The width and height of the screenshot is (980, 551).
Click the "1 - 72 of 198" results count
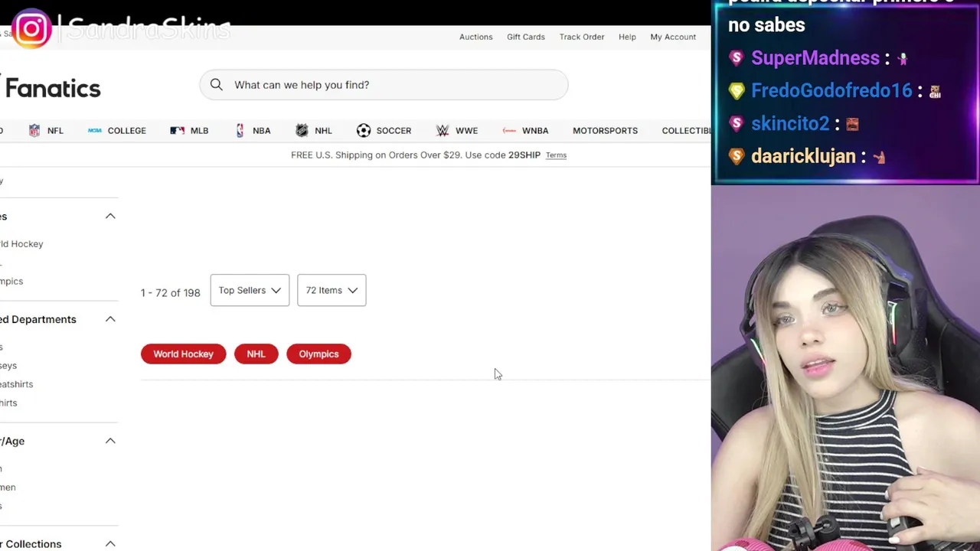point(170,293)
